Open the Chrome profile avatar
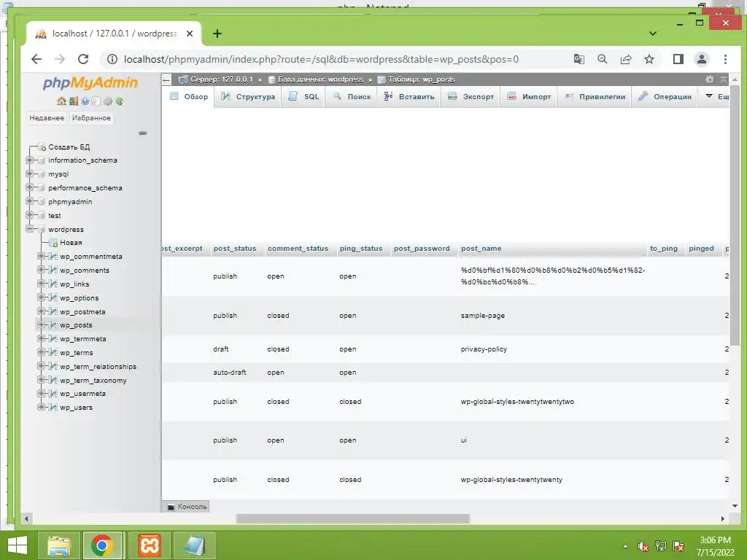Image resolution: width=747 pixels, height=560 pixels. click(x=701, y=59)
